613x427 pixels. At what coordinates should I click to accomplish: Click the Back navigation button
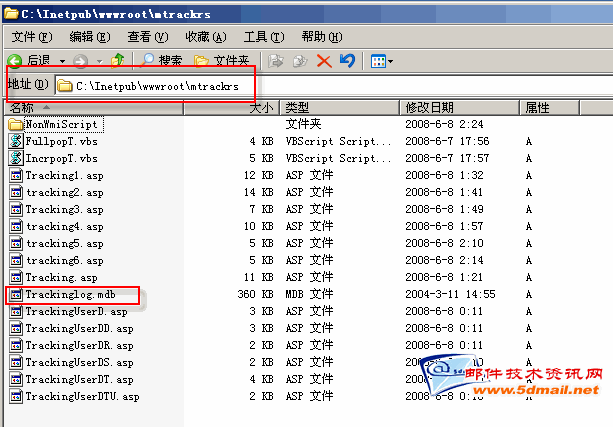click(30, 61)
